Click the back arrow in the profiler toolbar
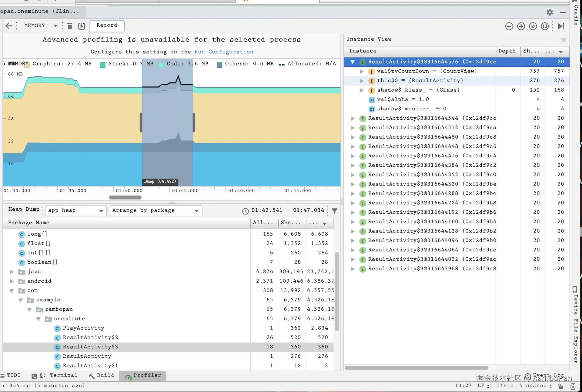The image size is (582, 392). pos(9,26)
